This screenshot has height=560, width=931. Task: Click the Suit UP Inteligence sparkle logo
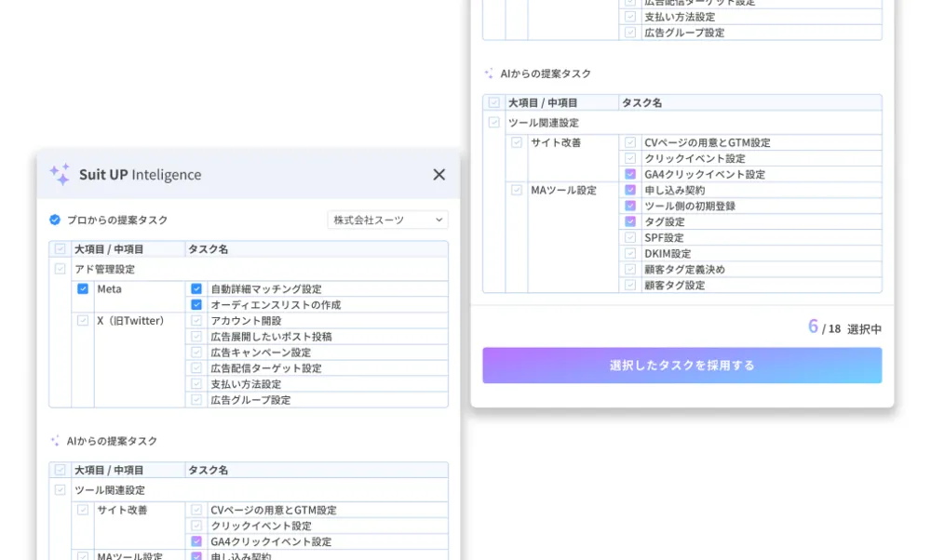(61, 174)
